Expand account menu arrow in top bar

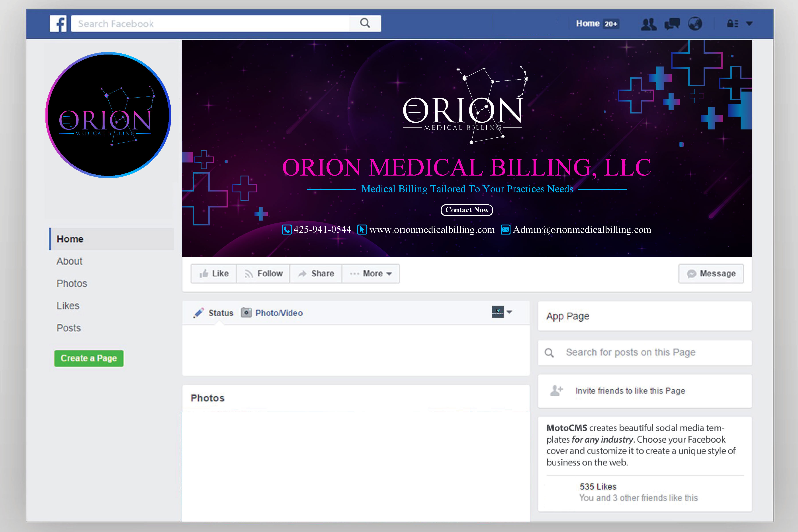749,24
